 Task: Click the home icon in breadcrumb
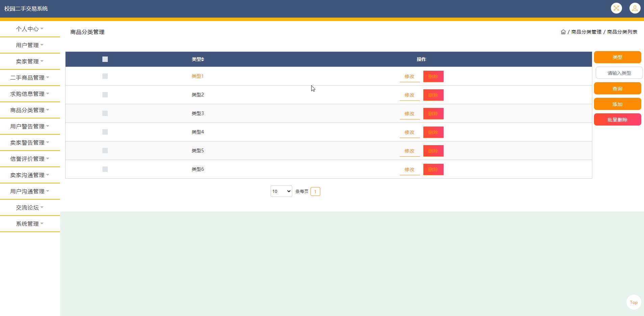point(563,32)
